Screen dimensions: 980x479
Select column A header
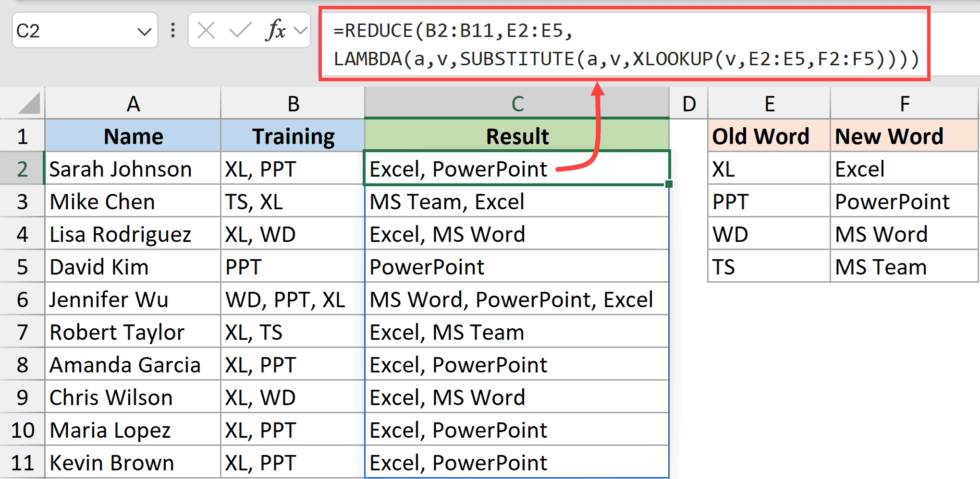pos(133,103)
